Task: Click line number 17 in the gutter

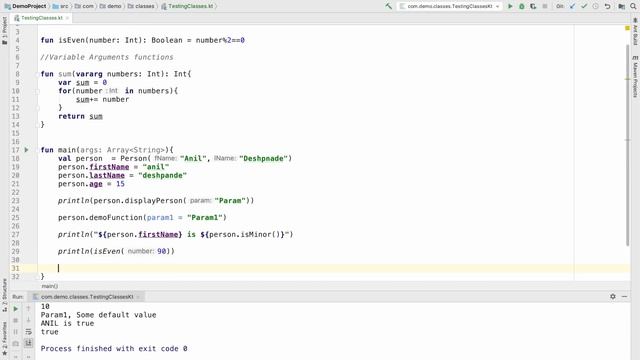Action: click(15, 150)
